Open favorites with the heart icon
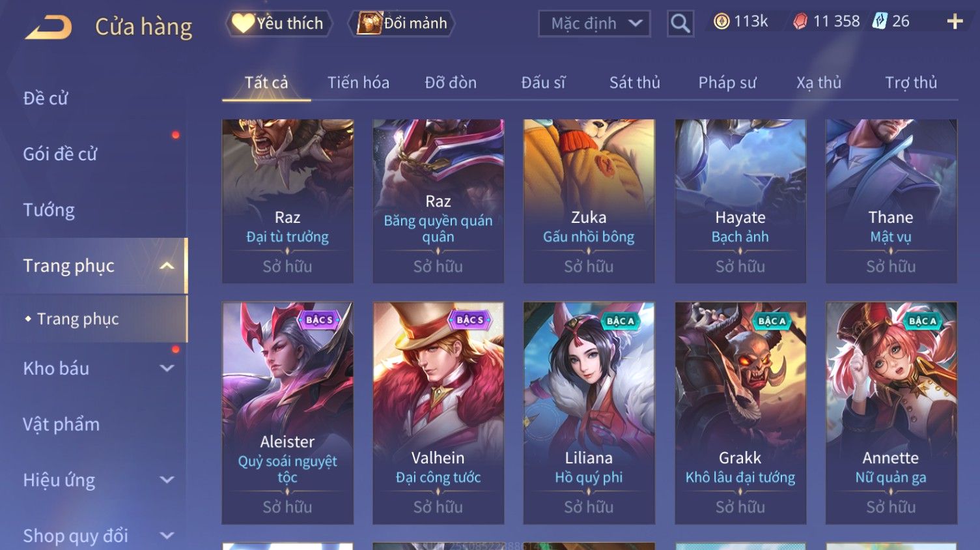The image size is (980, 550). [243, 23]
